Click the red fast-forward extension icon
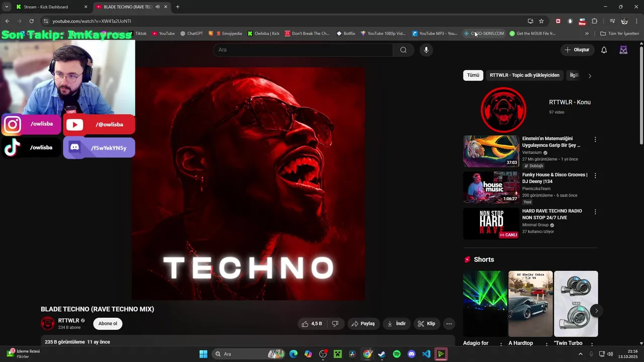This screenshot has width=644, height=362. 558,21
